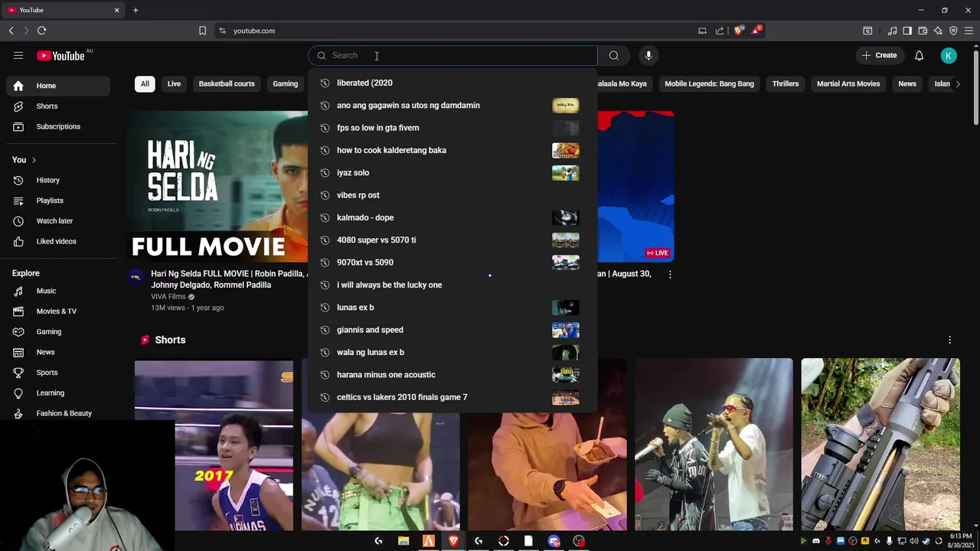Choose suggestion 'giannis and speed'
980x551 pixels.
click(x=452, y=330)
